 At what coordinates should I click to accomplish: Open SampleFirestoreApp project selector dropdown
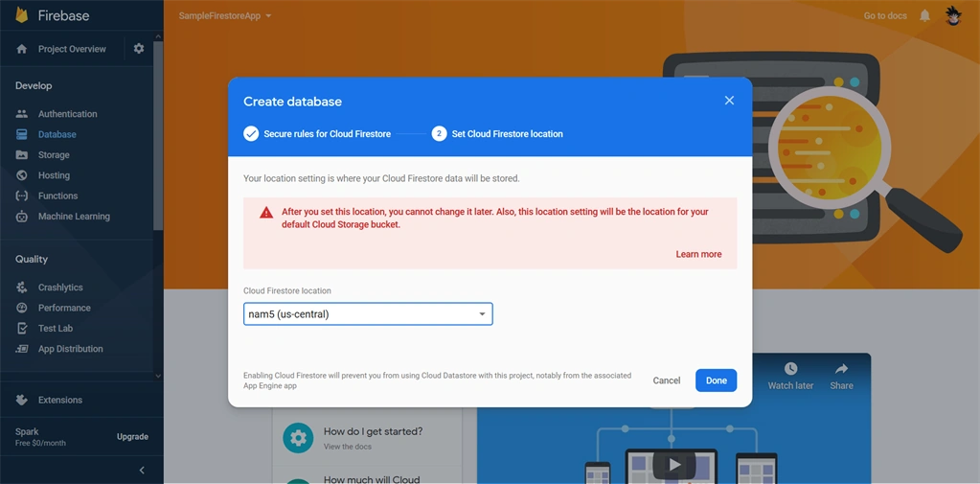[225, 15]
